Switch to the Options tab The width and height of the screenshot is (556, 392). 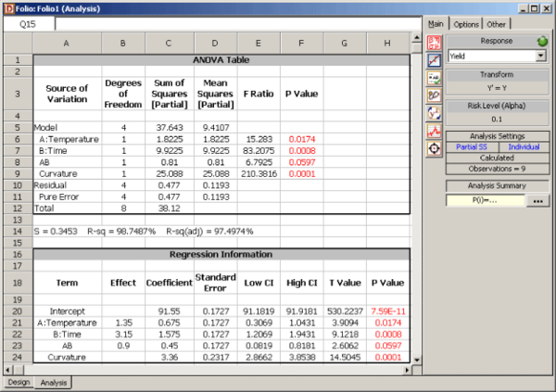tap(466, 24)
